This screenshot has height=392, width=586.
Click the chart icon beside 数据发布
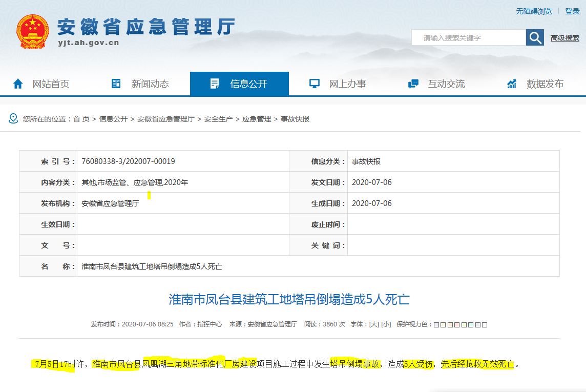[512, 84]
